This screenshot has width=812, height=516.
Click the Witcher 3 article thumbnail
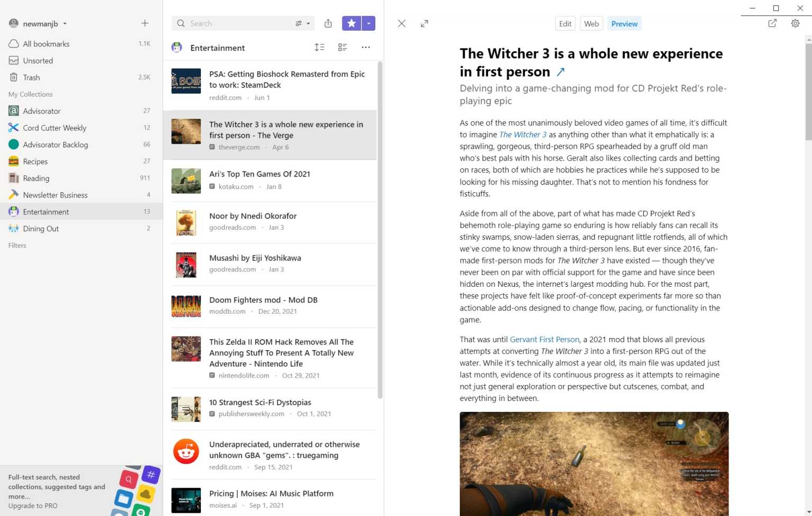(x=186, y=130)
